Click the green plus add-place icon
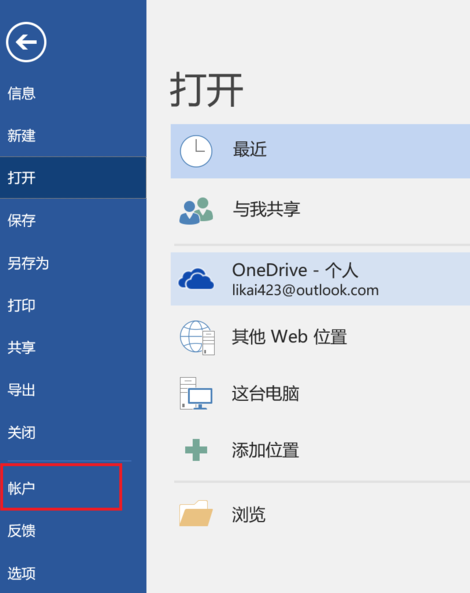The image size is (470, 593). click(x=196, y=450)
